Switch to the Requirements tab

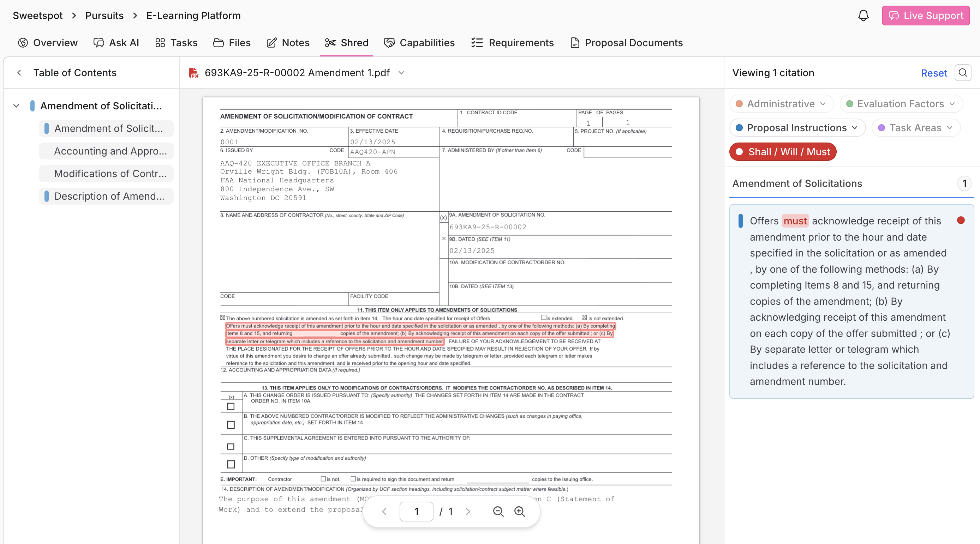coord(513,43)
